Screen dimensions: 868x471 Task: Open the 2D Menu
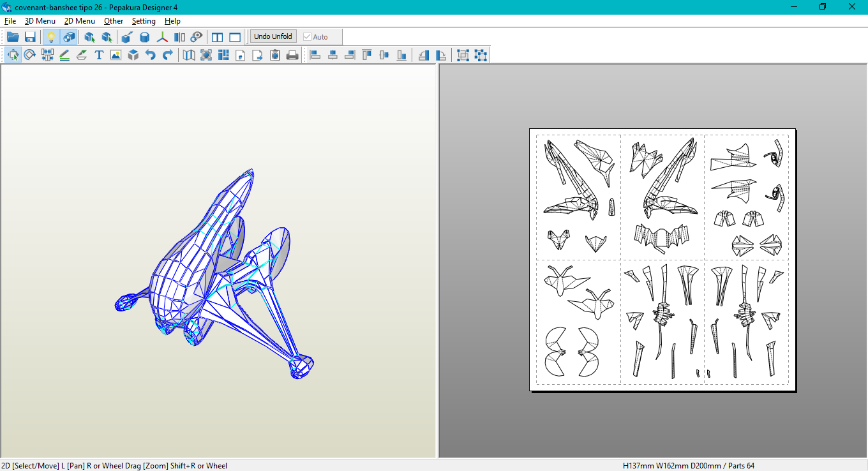pos(80,21)
